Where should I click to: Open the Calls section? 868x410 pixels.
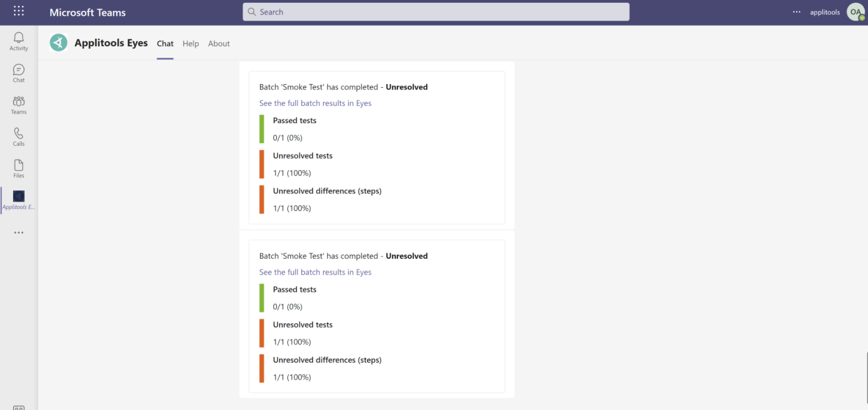coord(18,136)
